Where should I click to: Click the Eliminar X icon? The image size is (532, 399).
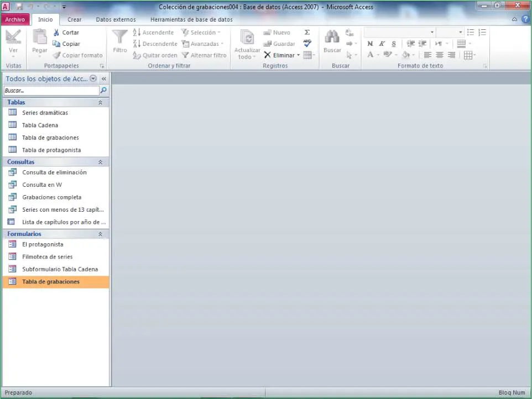(268, 55)
